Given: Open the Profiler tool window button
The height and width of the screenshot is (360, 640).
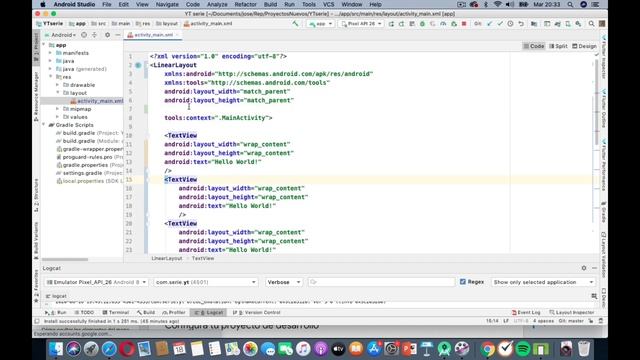Looking at the screenshot, I should pyautogui.click(x=174, y=312).
